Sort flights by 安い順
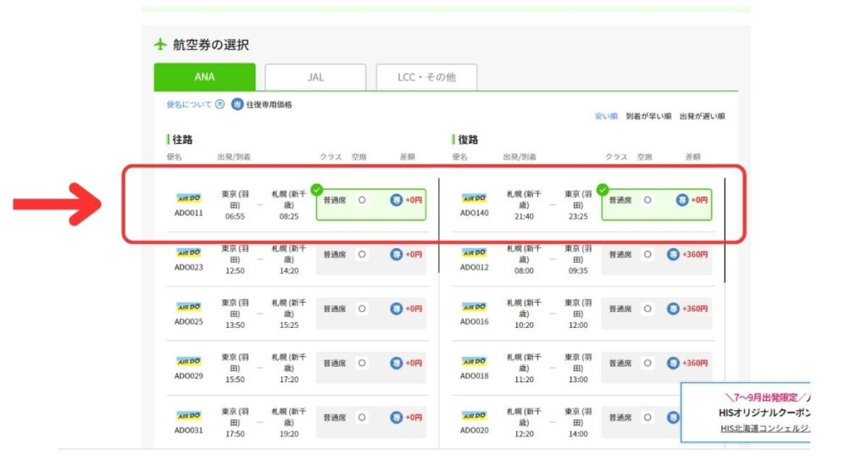The width and height of the screenshot is (868, 456). 605,116
